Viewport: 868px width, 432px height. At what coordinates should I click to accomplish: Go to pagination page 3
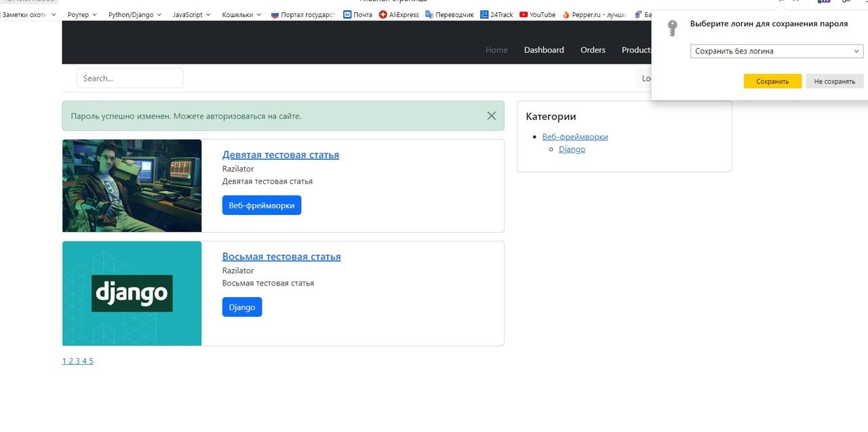coord(77,361)
